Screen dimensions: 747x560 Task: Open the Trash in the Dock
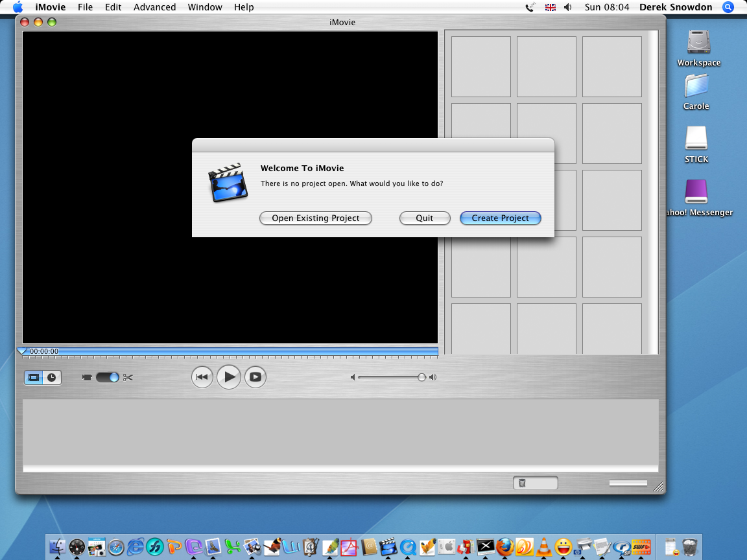690,546
